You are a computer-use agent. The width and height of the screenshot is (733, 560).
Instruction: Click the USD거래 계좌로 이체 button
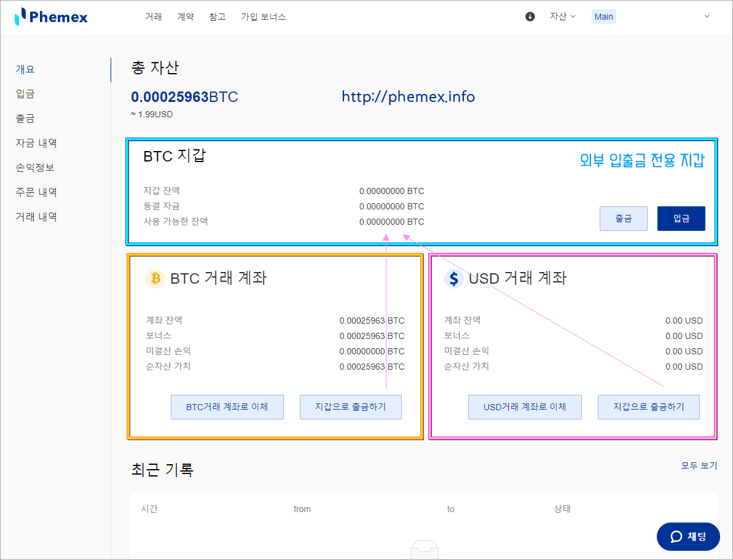[525, 407]
